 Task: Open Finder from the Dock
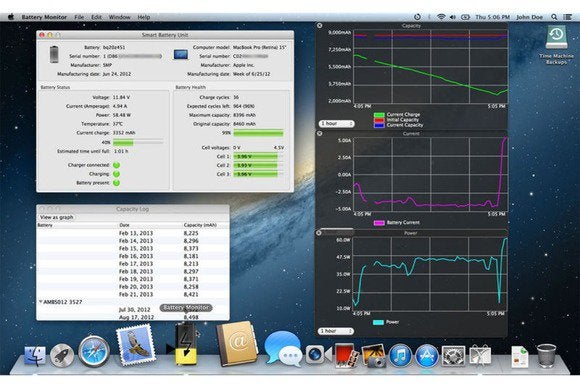tap(35, 356)
